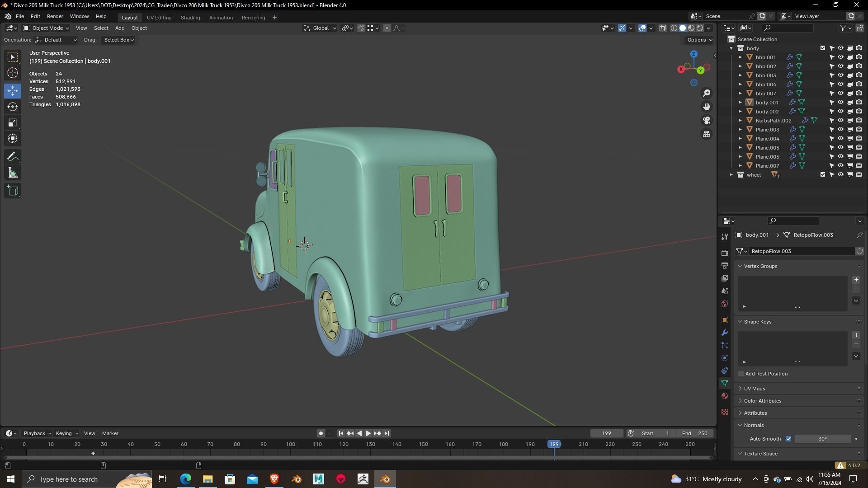Click the pan (hand) viewport icon
Viewport: 868px width, 488px height.
tap(707, 107)
